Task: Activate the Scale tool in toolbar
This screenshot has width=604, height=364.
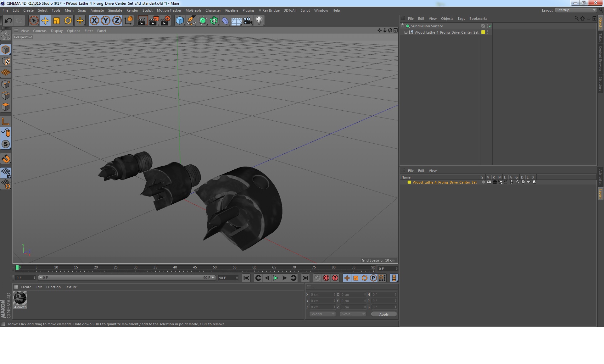Action: (x=57, y=21)
